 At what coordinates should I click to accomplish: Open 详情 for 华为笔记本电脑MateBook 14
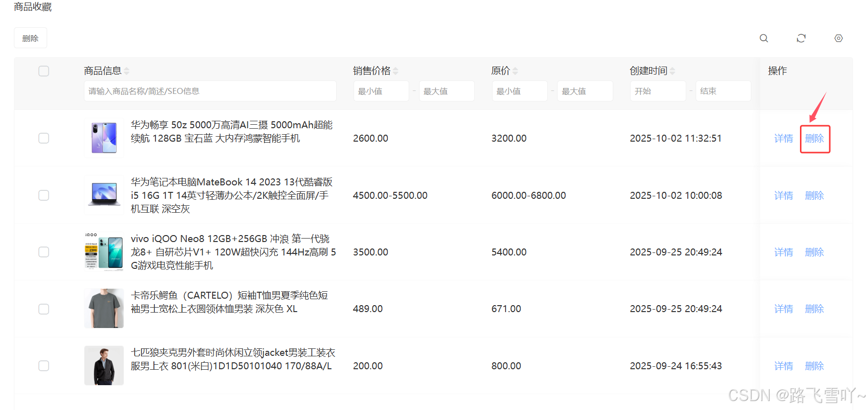pos(784,196)
